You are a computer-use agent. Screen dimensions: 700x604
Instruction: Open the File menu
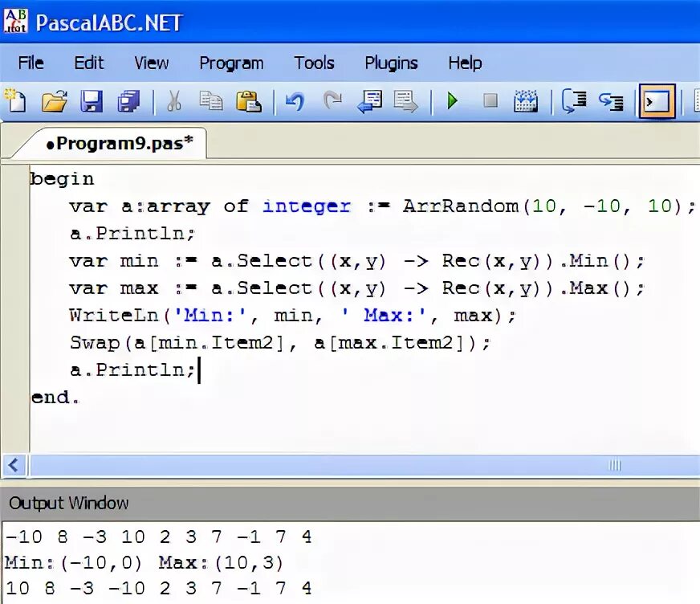[x=31, y=63]
